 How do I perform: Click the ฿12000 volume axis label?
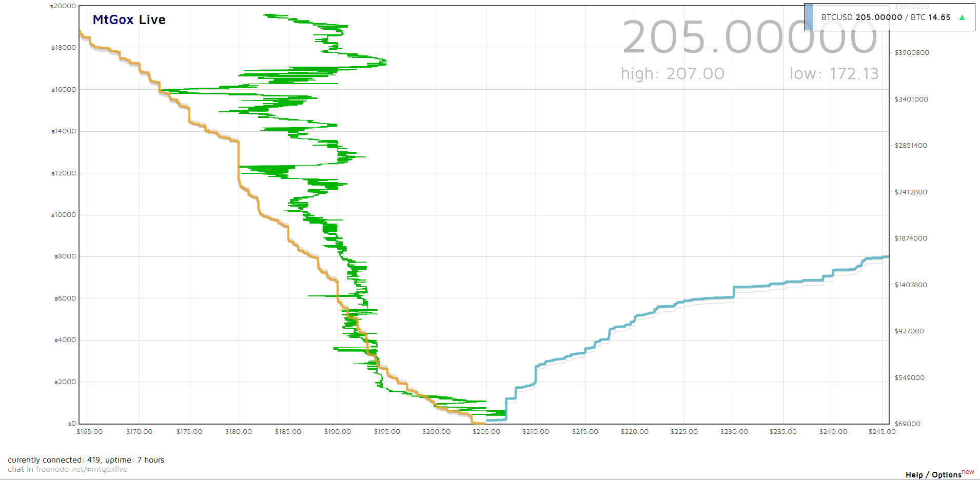pyautogui.click(x=64, y=173)
